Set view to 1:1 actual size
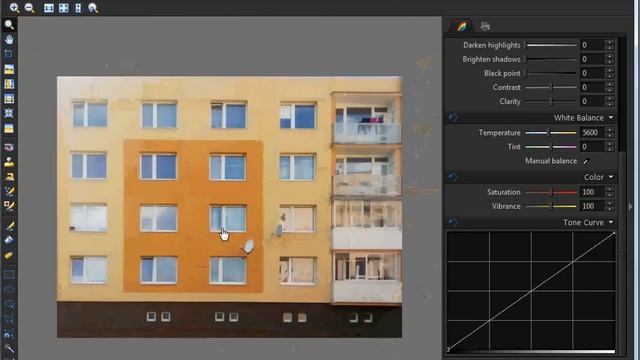This screenshot has height=360, width=640. [49, 8]
